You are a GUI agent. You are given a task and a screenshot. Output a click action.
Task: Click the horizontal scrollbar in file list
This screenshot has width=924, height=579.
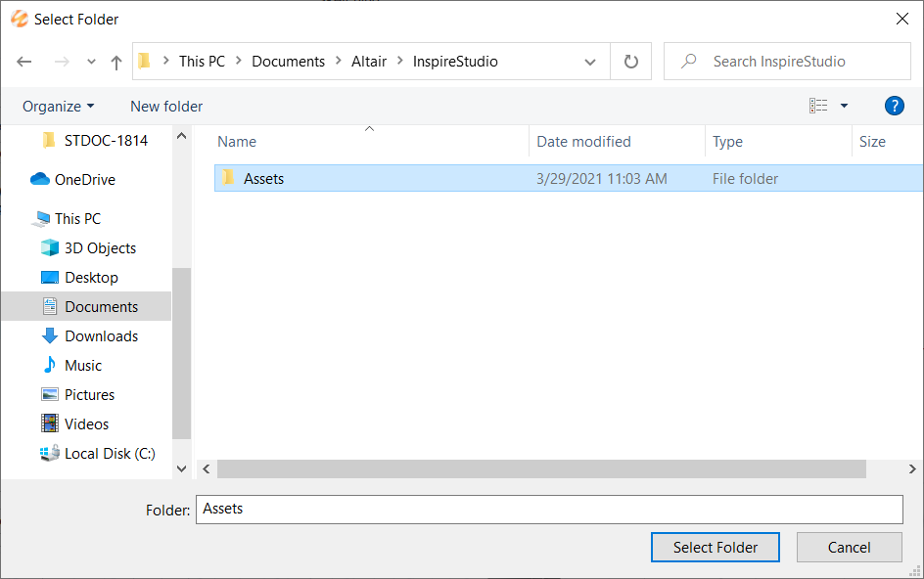(x=540, y=469)
